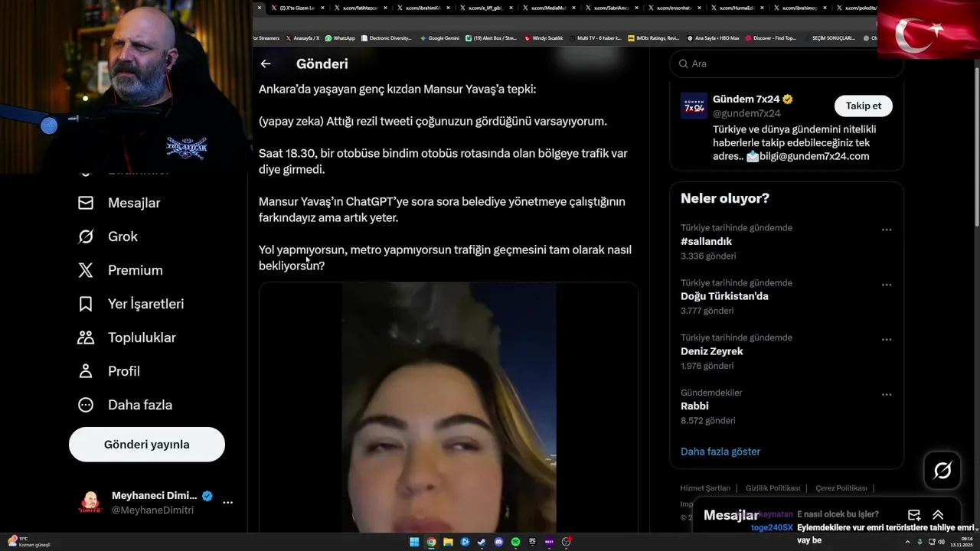Open Anasayfa / X bookmark
This screenshot has width=980, height=551.
point(302,38)
